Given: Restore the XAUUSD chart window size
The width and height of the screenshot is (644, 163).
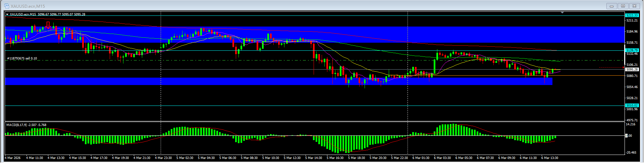Looking at the screenshot, I should coord(623,6).
